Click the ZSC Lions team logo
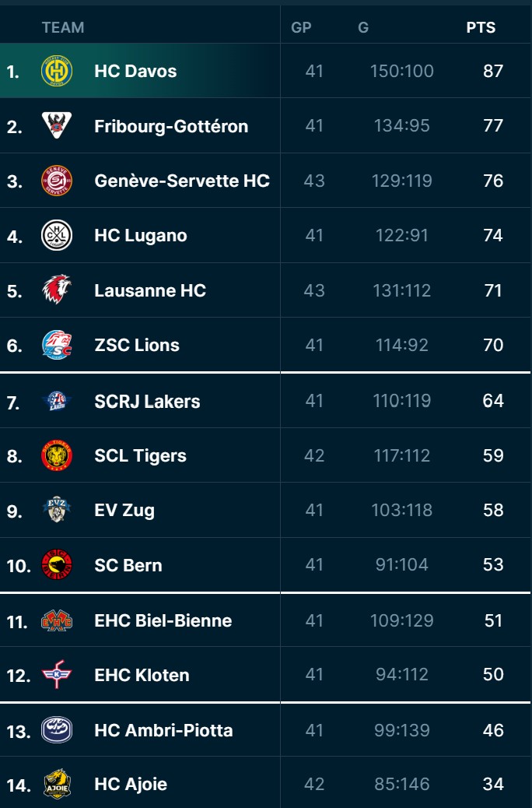Screen dimensions: 532x808 click(57, 345)
